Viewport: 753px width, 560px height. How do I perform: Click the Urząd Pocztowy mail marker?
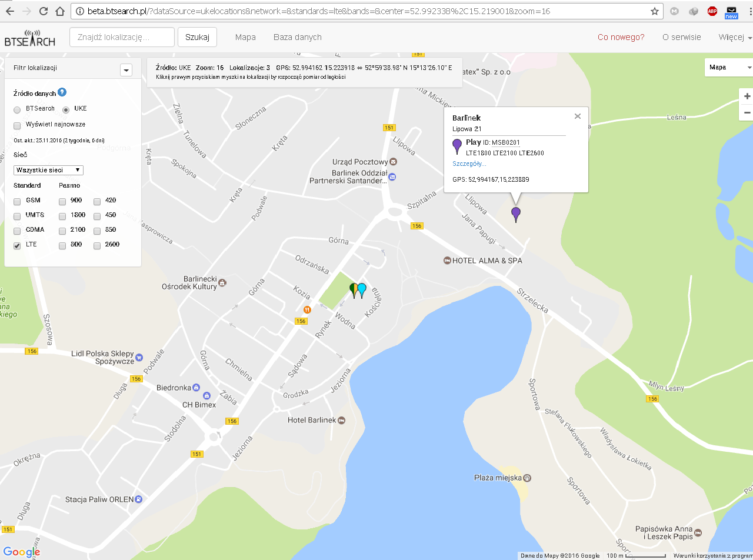393,162
